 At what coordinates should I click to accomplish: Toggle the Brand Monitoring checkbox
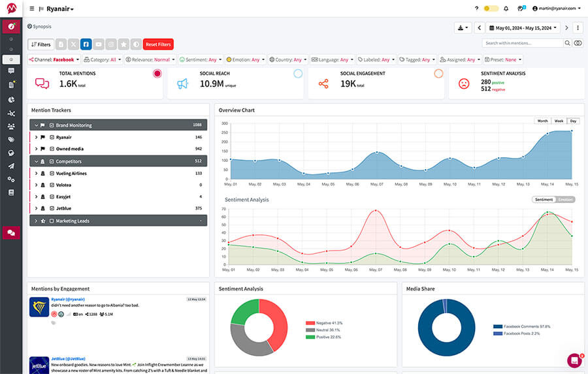pyautogui.click(x=52, y=125)
